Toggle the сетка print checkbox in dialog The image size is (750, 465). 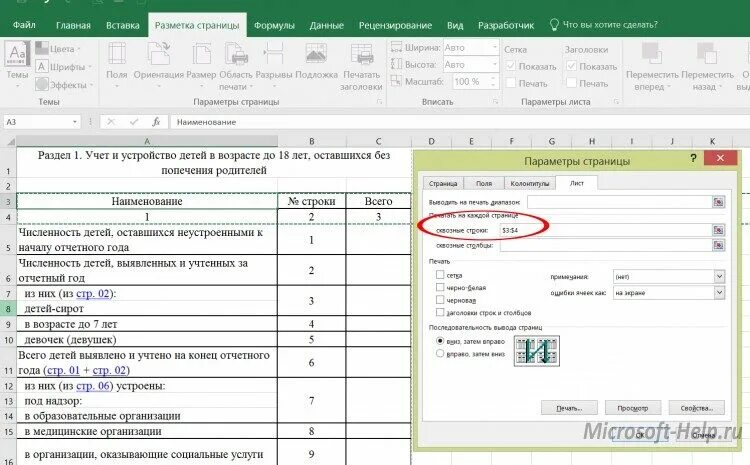[440, 275]
